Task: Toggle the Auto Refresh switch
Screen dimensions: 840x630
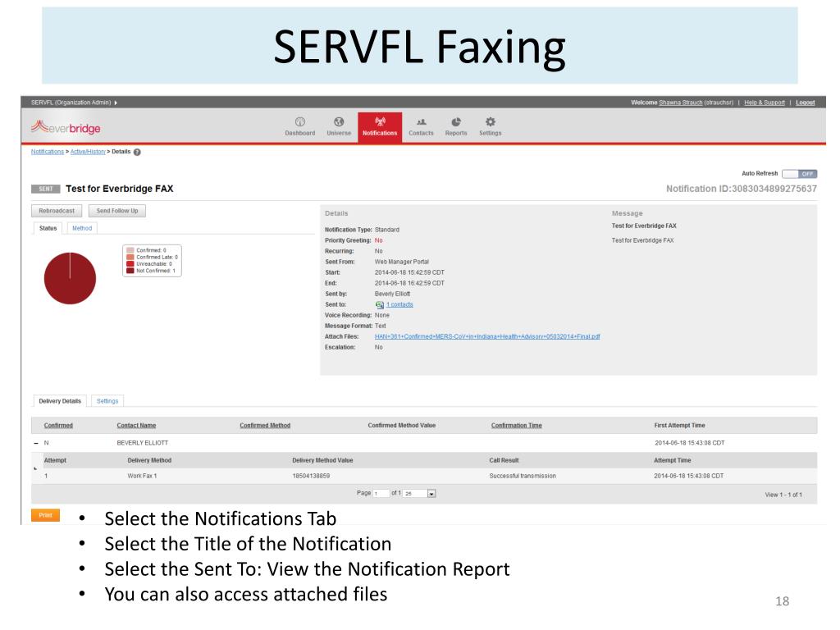Action: click(x=799, y=174)
